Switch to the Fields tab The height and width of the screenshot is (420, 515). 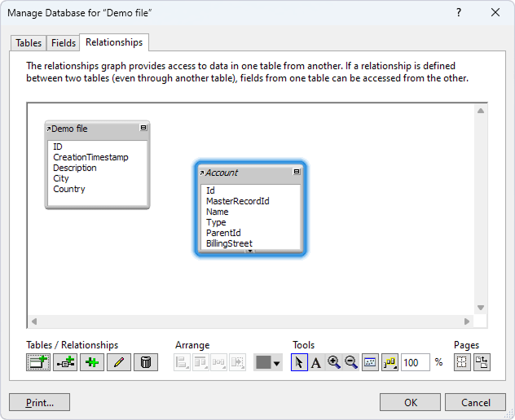64,43
